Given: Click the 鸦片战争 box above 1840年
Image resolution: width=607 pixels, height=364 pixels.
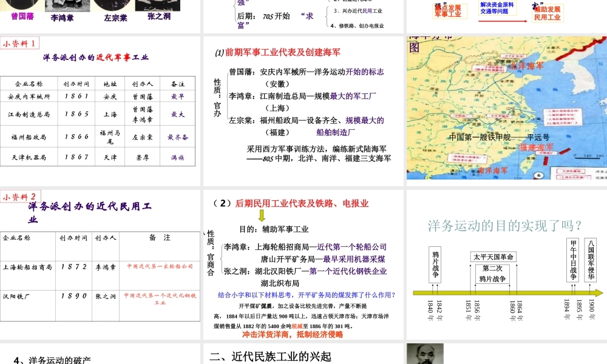Looking at the screenshot, I should 435,264.
